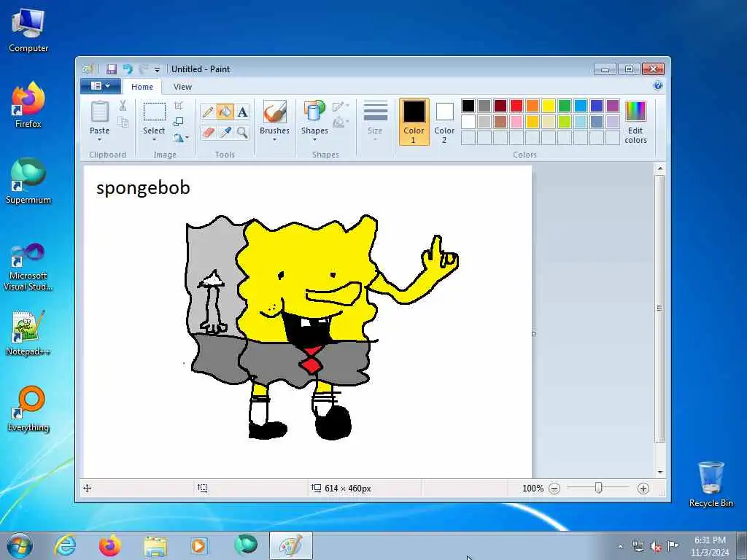747x560 pixels.
Task: Click the Resize icon in Image group
Action: (179, 122)
